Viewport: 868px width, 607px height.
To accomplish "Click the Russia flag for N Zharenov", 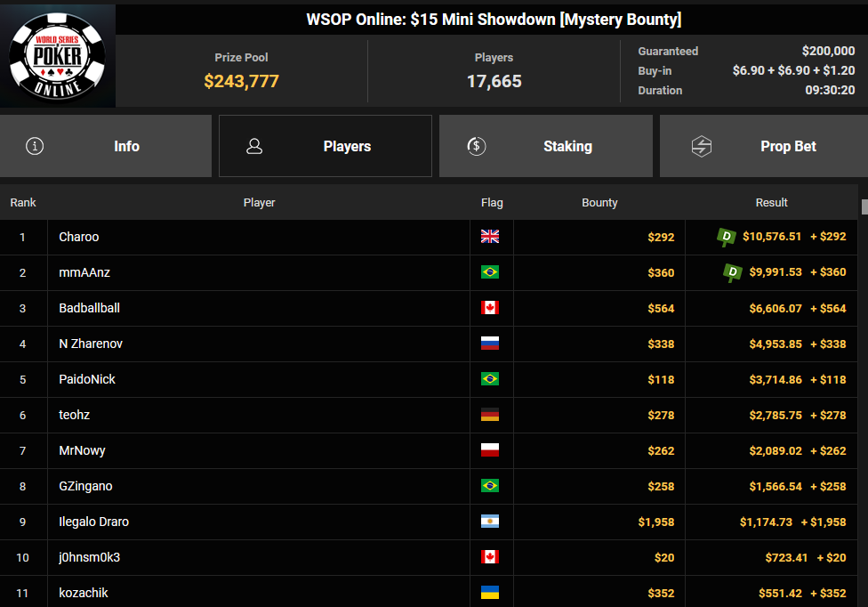I will pyautogui.click(x=490, y=344).
